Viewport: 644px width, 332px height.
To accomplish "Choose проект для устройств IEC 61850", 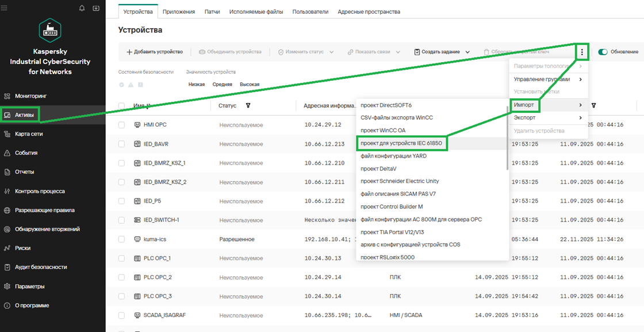I will 402,143.
